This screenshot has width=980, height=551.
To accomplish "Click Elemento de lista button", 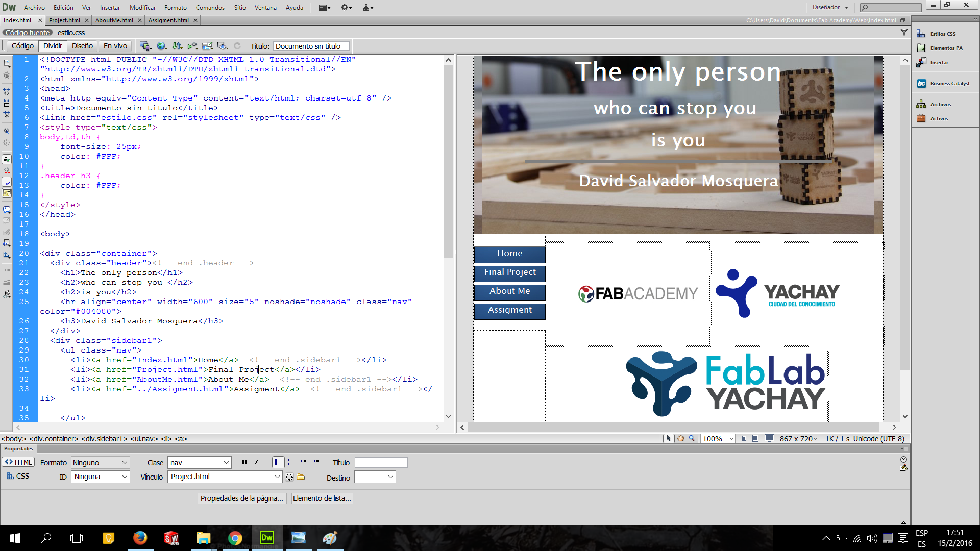I will tap(322, 498).
